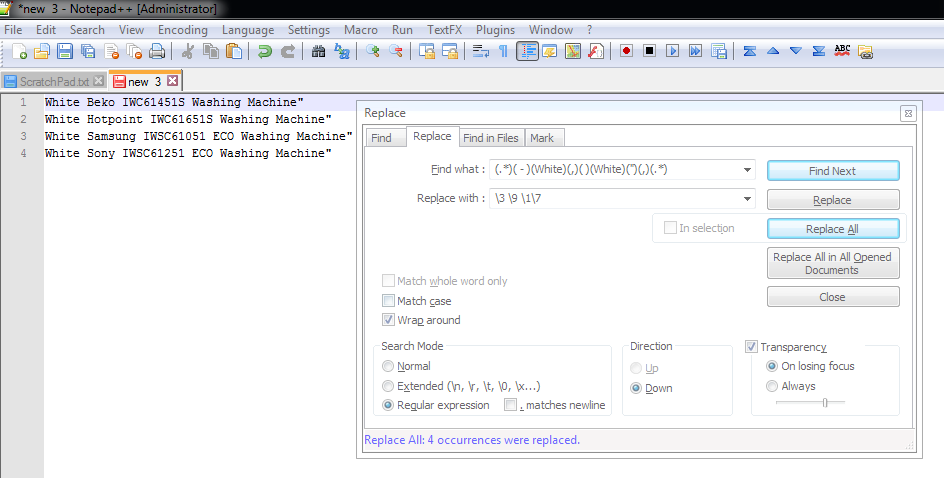Open the File menu
The width and height of the screenshot is (944, 478).
13,29
